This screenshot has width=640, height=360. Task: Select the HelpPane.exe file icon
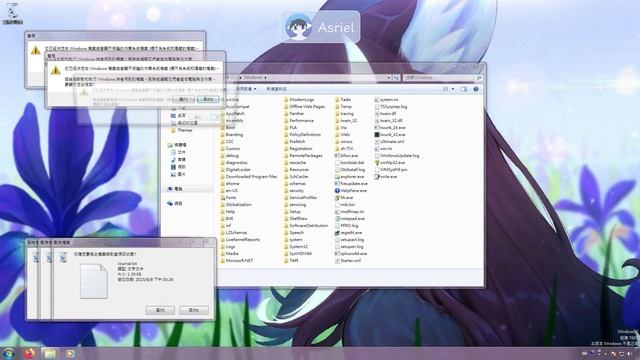pyautogui.click(x=337, y=191)
